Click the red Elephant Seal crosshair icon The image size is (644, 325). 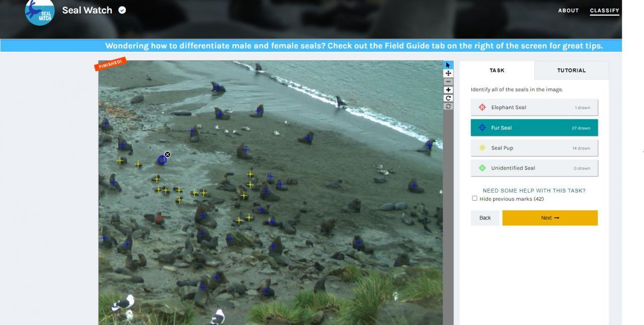[x=482, y=107]
